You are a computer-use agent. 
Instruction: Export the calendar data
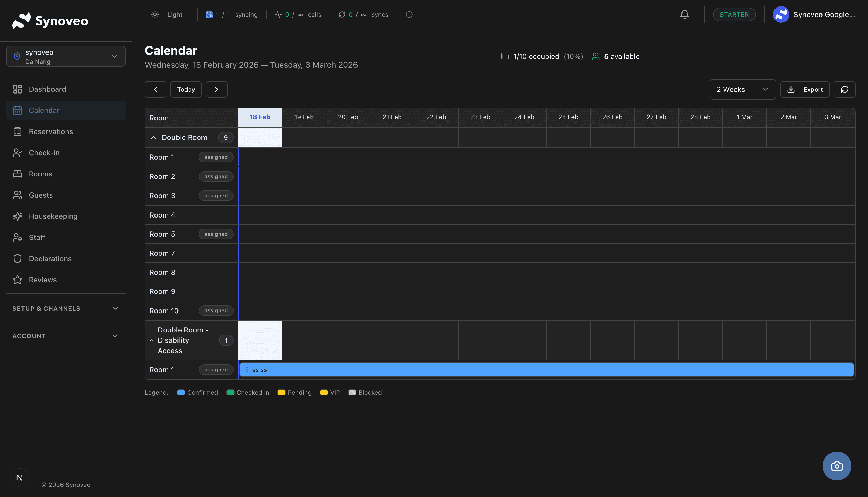804,89
